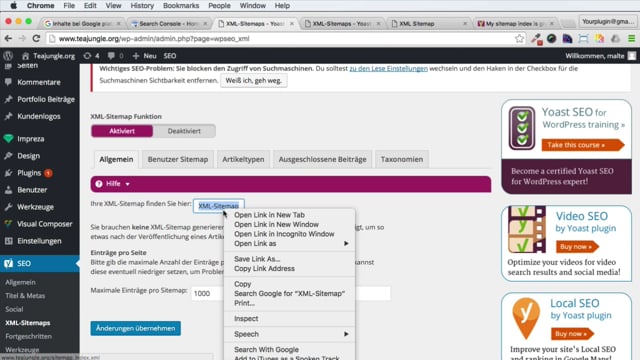
Task: Open the Taxonomien tab
Action: pyautogui.click(x=402, y=159)
